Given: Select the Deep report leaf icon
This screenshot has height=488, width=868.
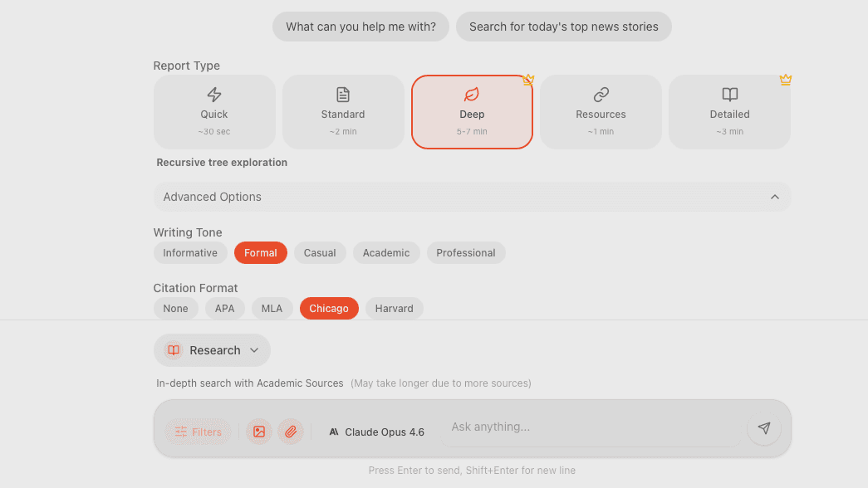Looking at the screenshot, I should 472,95.
